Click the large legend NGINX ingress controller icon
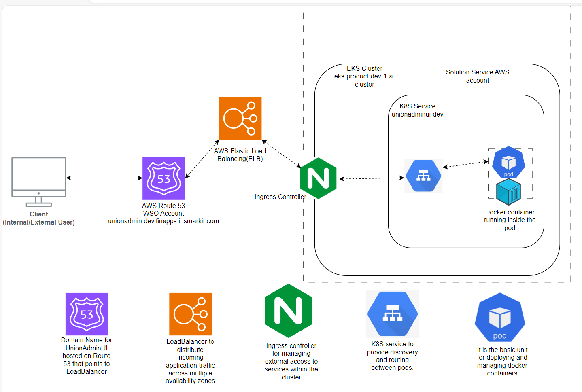The height and width of the screenshot is (392, 582). pos(288,311)
